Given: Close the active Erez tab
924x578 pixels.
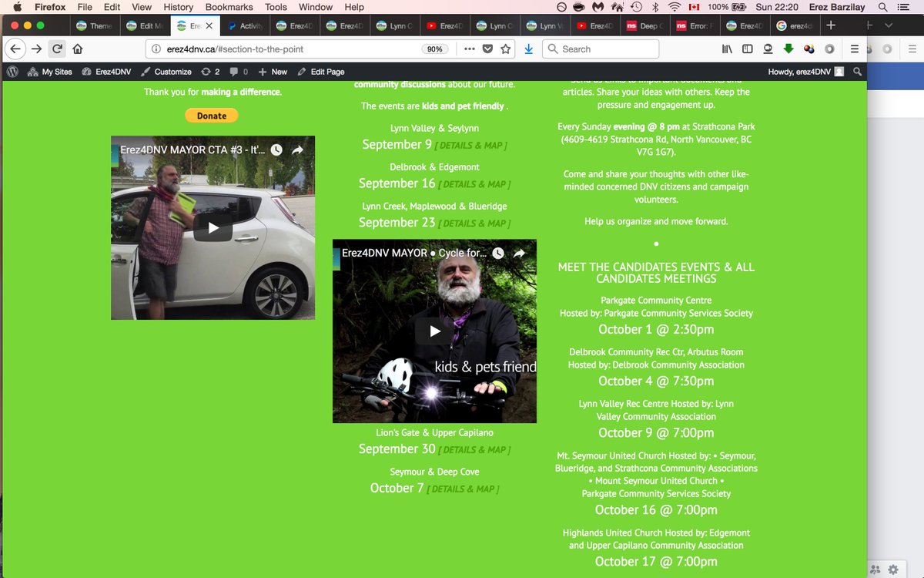Looking at the screenshot, I should (209, 25).
